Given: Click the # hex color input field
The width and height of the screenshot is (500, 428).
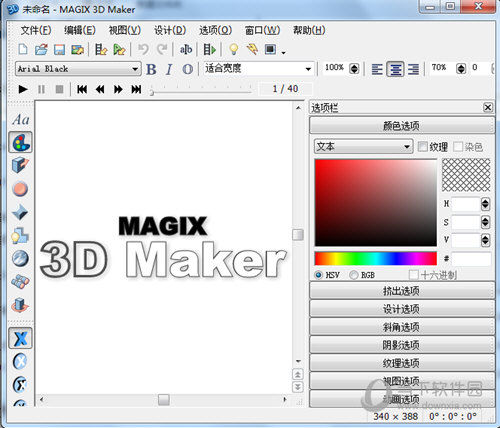Looking at the screenshot, I should pos(471,259).
